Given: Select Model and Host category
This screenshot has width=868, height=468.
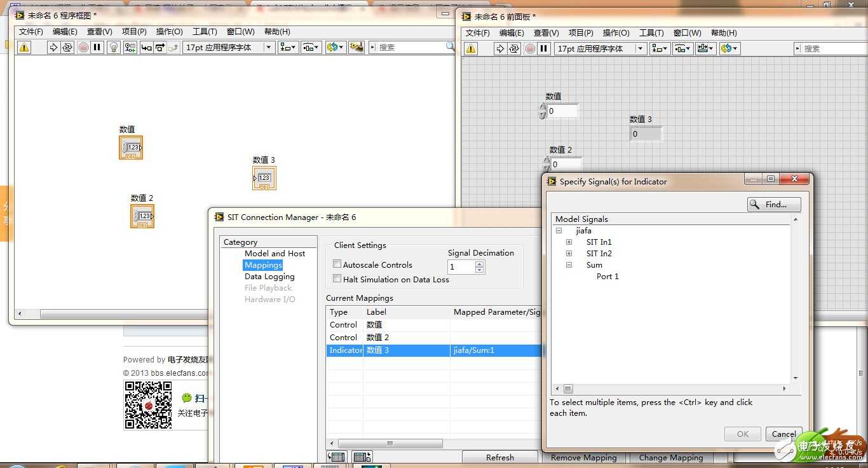Looking at the screenshot, I should 275,253.
